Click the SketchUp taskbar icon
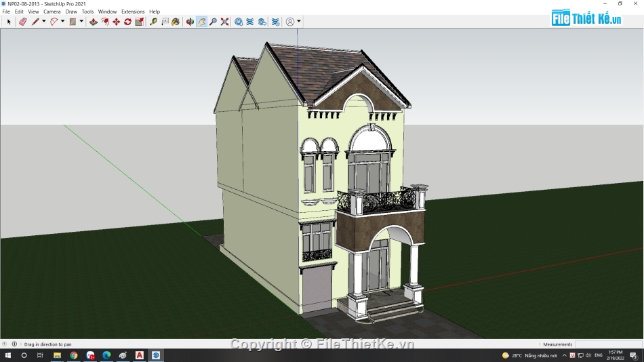 tap(156, 355)
